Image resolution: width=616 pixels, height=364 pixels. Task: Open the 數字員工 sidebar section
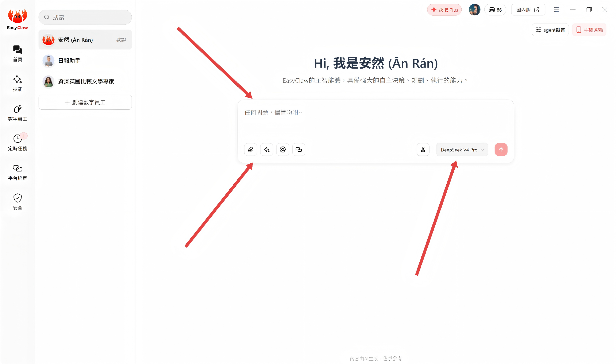(17, 113)
